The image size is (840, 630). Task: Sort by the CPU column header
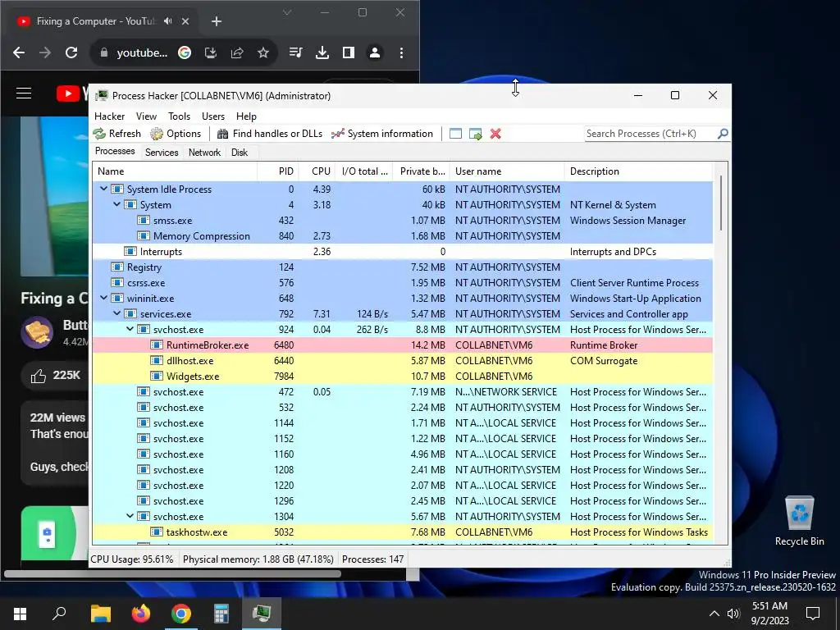click(x=317, y=171)
